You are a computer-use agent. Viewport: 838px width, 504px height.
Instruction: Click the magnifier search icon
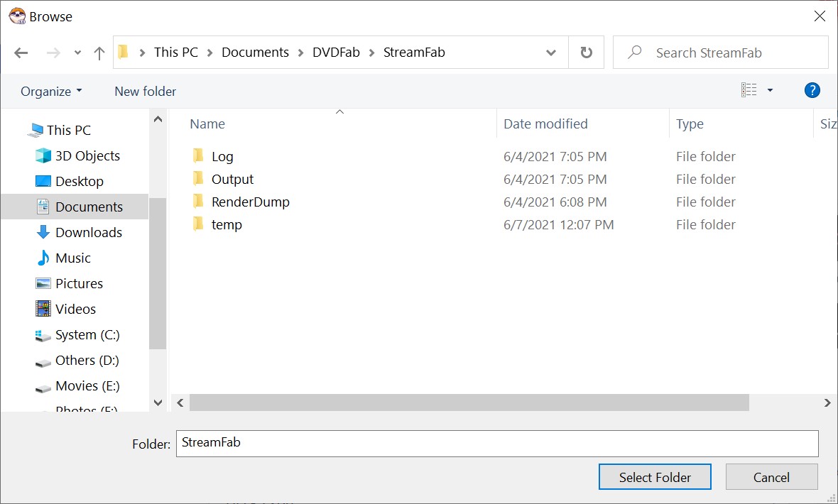click(634, 52)
